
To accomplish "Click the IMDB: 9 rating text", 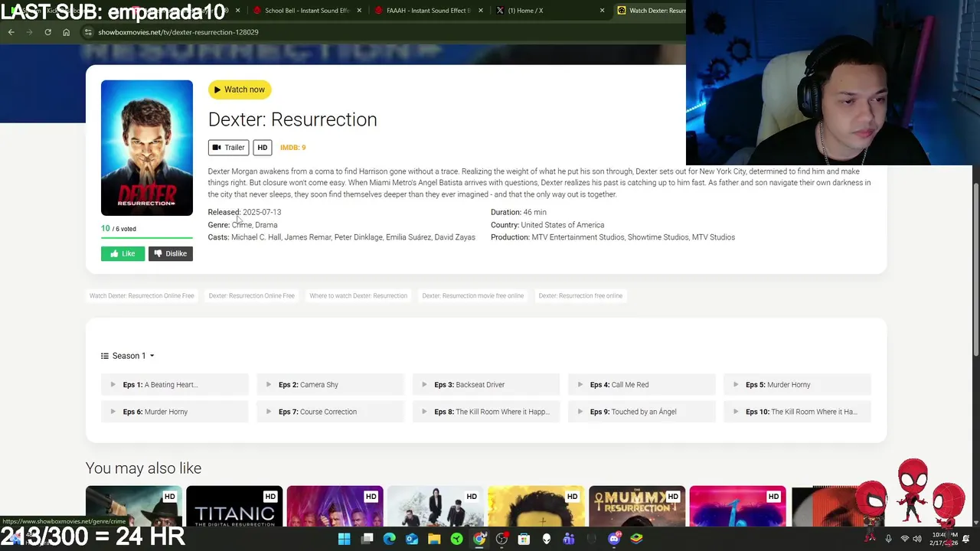I will point(292,148).
